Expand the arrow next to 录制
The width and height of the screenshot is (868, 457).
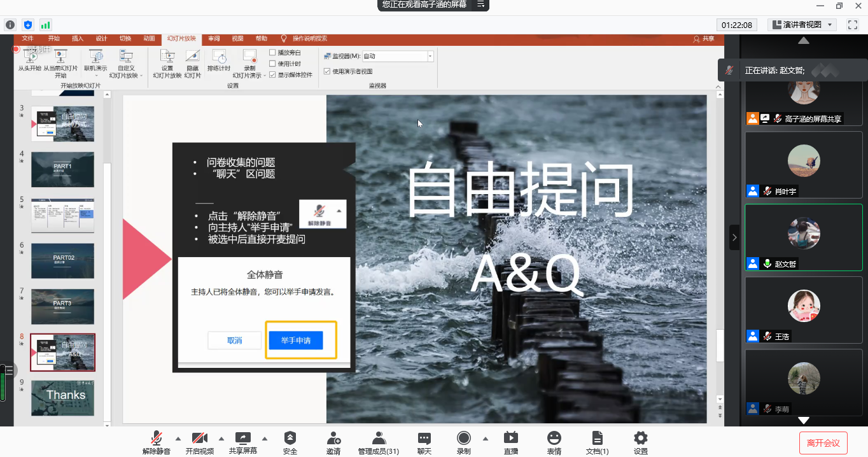(486, 439)
